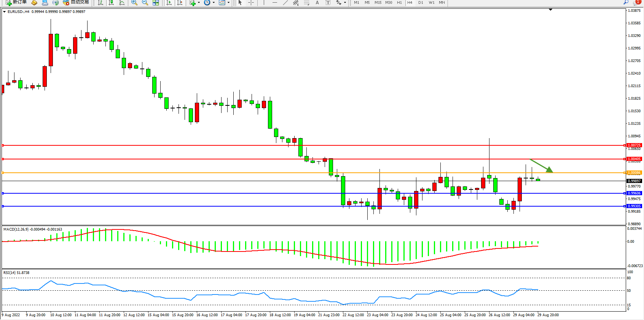Switch to the M15 timeframe
Image resolution: width=644 pixels, height=320 pixels.
click(378, 2)
